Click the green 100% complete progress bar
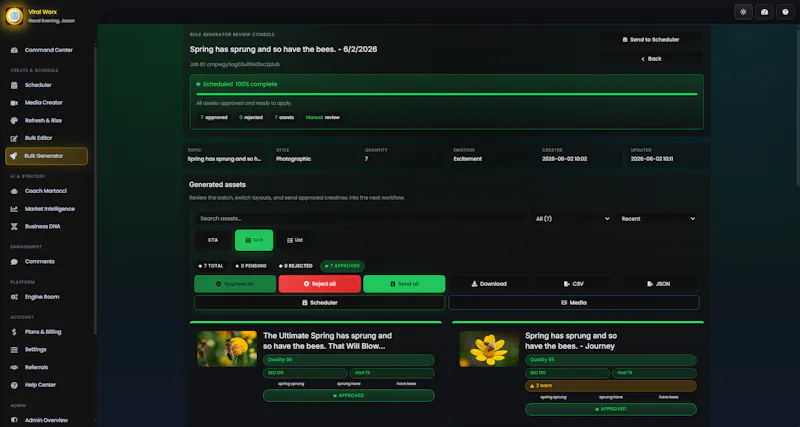Viewport: 800px width, 427px height. 446,94
